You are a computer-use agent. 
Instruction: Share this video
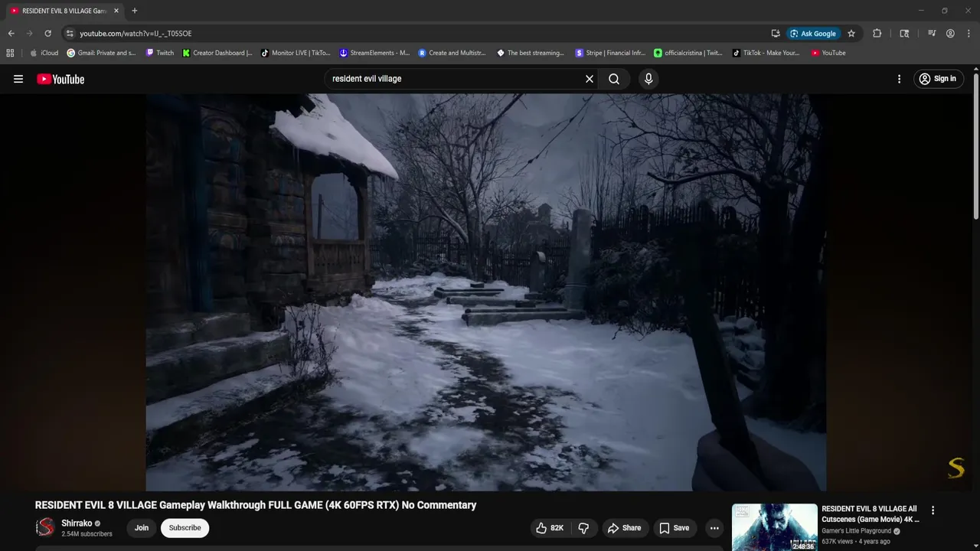624,528
